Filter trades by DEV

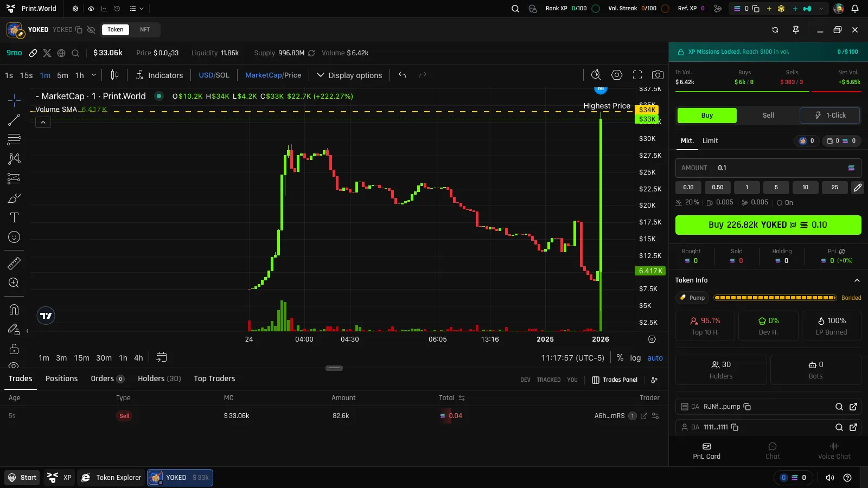coord(525,380)
